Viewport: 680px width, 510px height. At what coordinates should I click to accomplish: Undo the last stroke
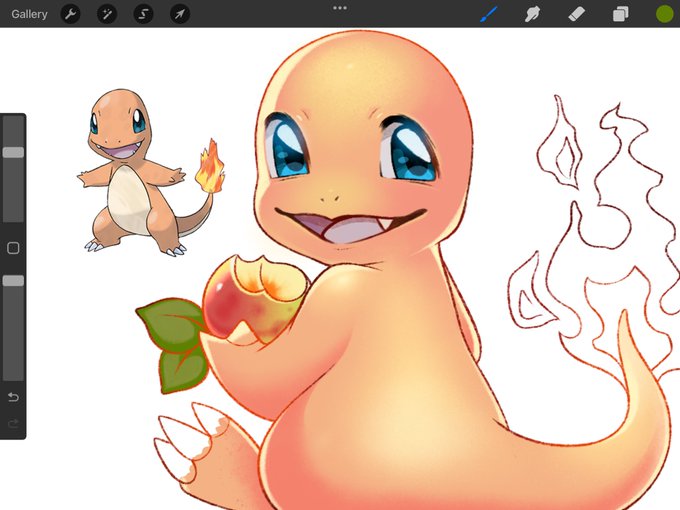(13, 397)
